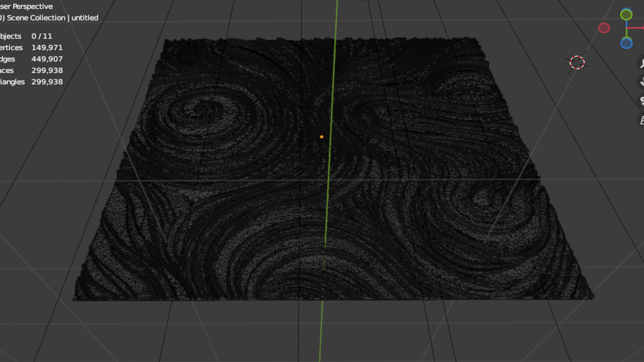Toggle perspective/orthographic view grid button
The width and height of the screenshot is (644, 362).
(641, 120)
